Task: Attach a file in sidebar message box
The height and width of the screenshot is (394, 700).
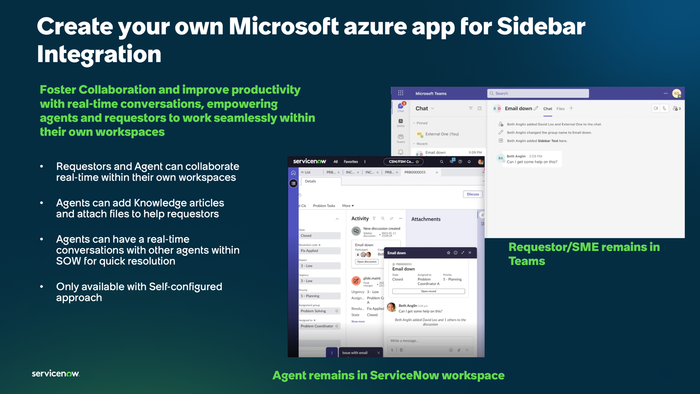Action: tap(459, 350)
